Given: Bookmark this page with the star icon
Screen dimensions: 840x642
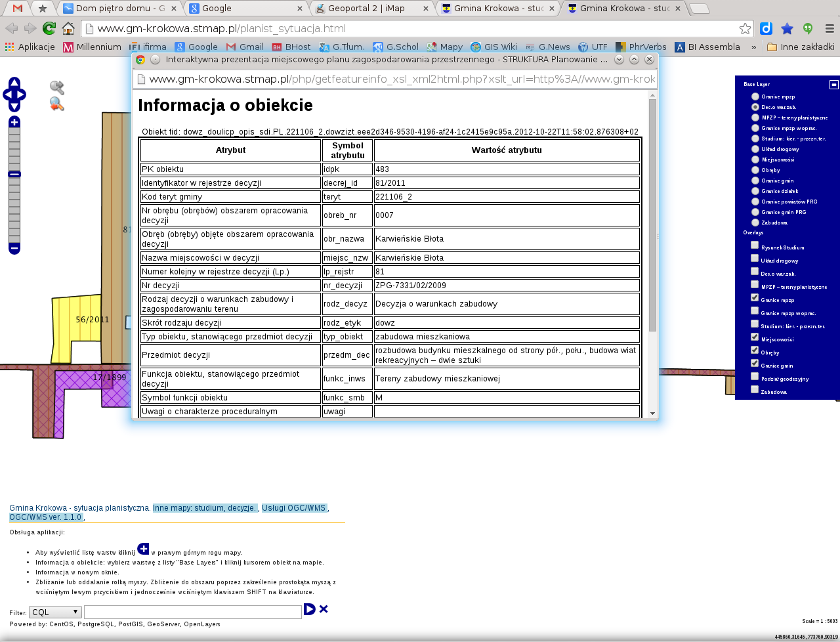Looking at the screenshot, I should click(x=745, y=28).
